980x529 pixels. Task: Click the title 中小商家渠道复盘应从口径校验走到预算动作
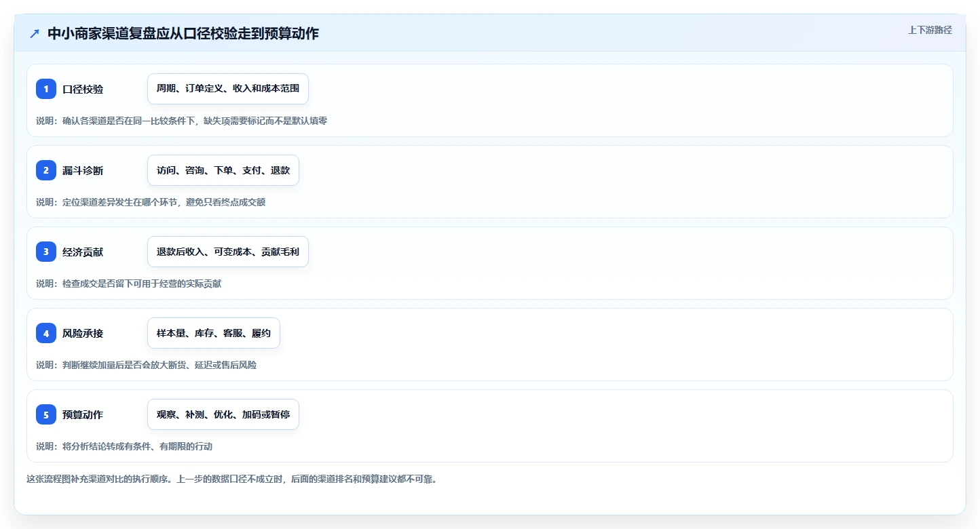183,34
